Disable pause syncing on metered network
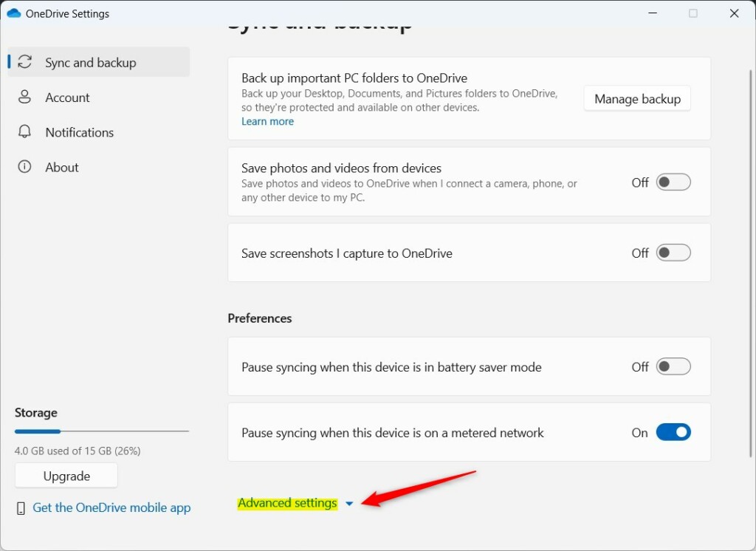This screenshot has width=756, height=551. point(673,432)
